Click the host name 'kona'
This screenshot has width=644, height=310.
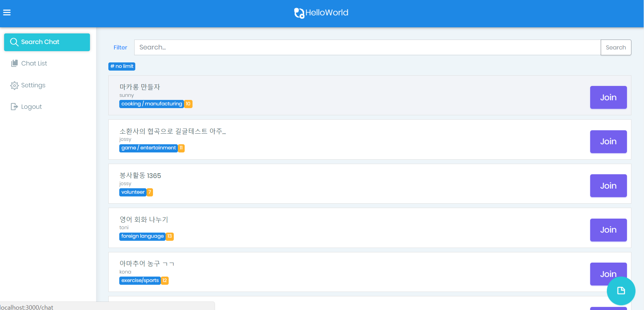(x=125, y=272)
